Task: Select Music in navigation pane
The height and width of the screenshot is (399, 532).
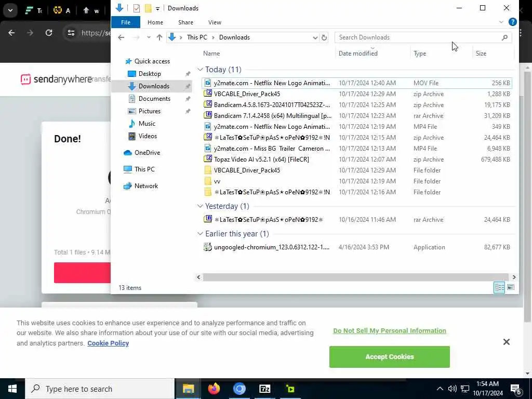Action: point(147,124)
